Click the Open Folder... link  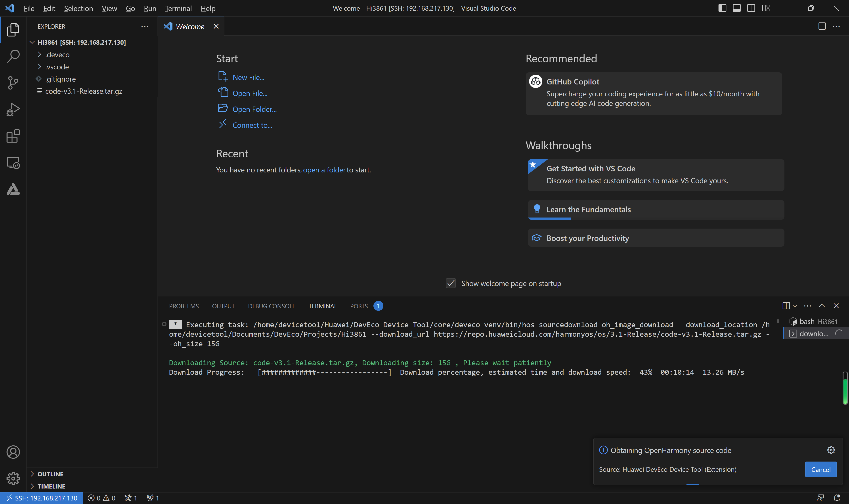click(254, 109)
